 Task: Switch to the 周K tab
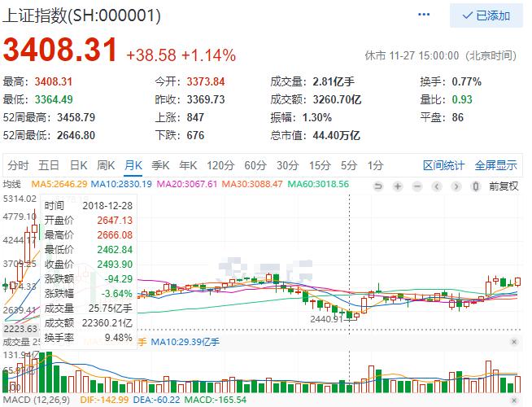click(106, 165)
